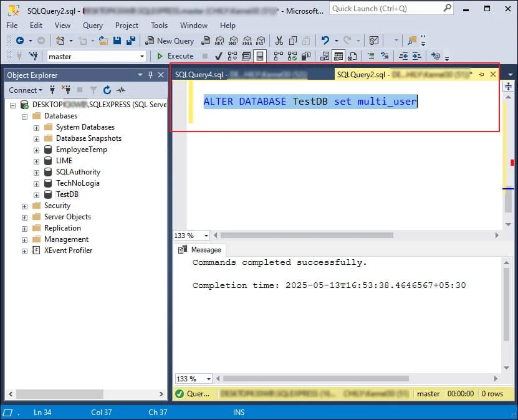Image resolution: width=518 pixels, height=420 pixels.
Task: Open the File menu
Action: (x=12, y=25)
